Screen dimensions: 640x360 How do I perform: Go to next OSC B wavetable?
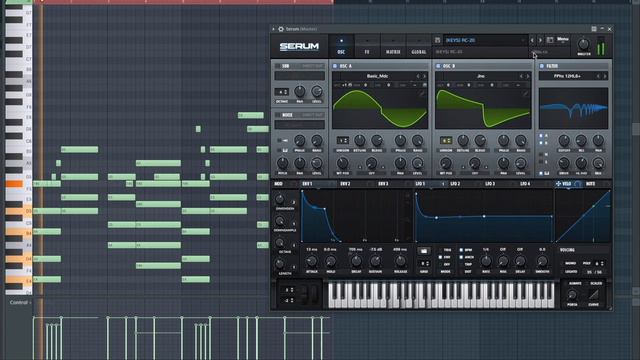tap(528, 76)
